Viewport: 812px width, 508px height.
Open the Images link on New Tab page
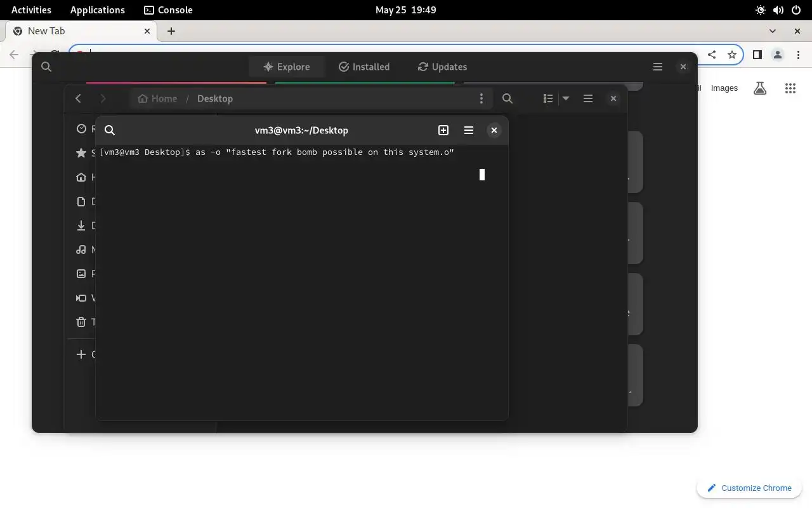click(x=724, y=88)
